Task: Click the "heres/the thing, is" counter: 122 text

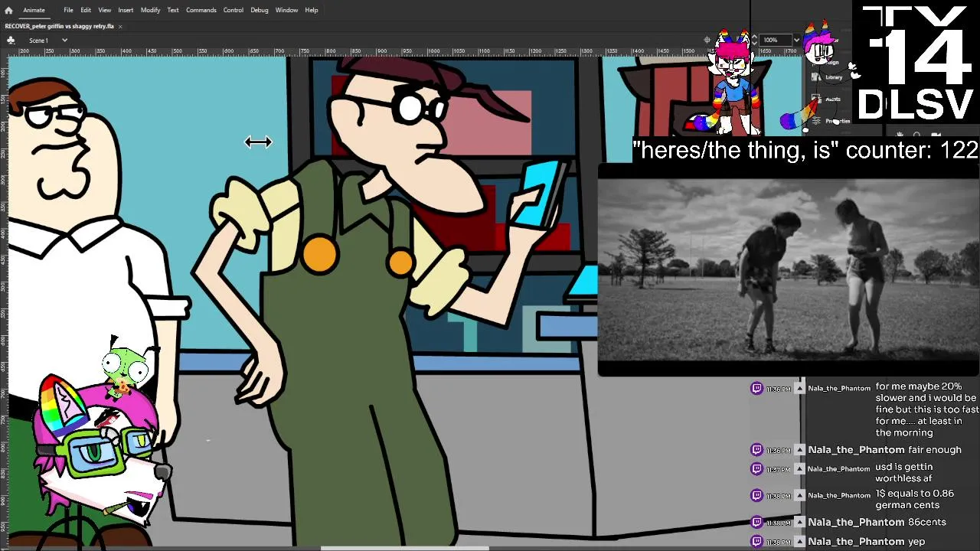Action: [805, 150]
